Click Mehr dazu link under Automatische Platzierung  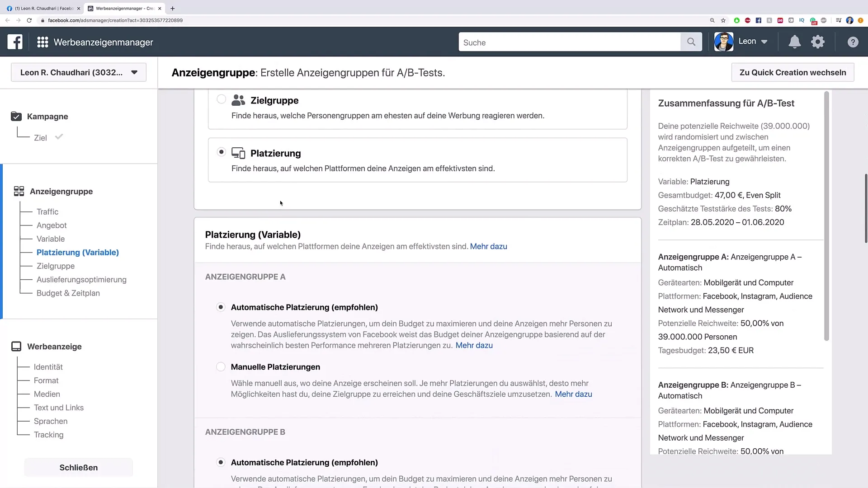coord(474,345)
